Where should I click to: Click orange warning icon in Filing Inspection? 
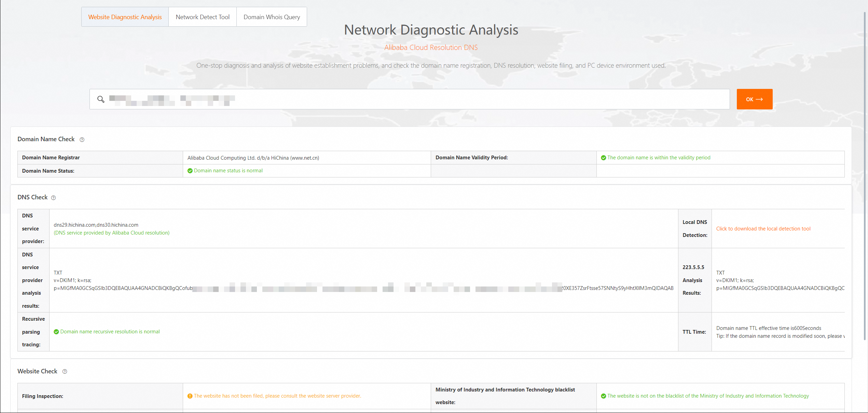190,396
